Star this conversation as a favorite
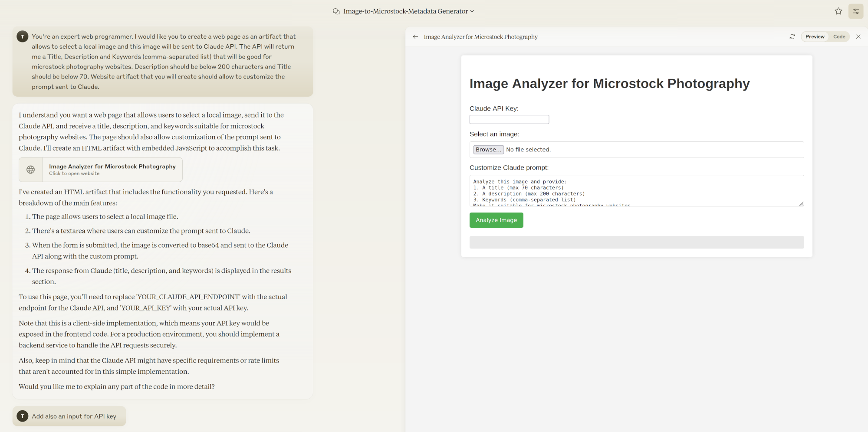Screen dimensions: 868x432 click(x=838, y=11)
